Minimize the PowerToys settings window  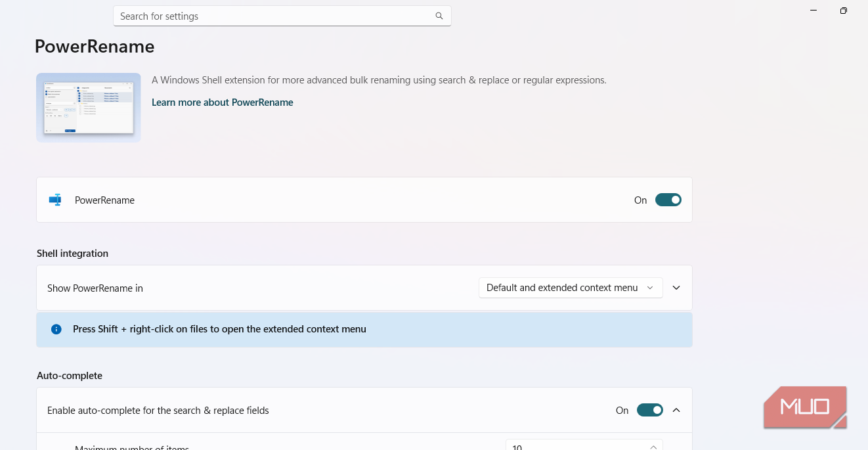pos(814,11)
